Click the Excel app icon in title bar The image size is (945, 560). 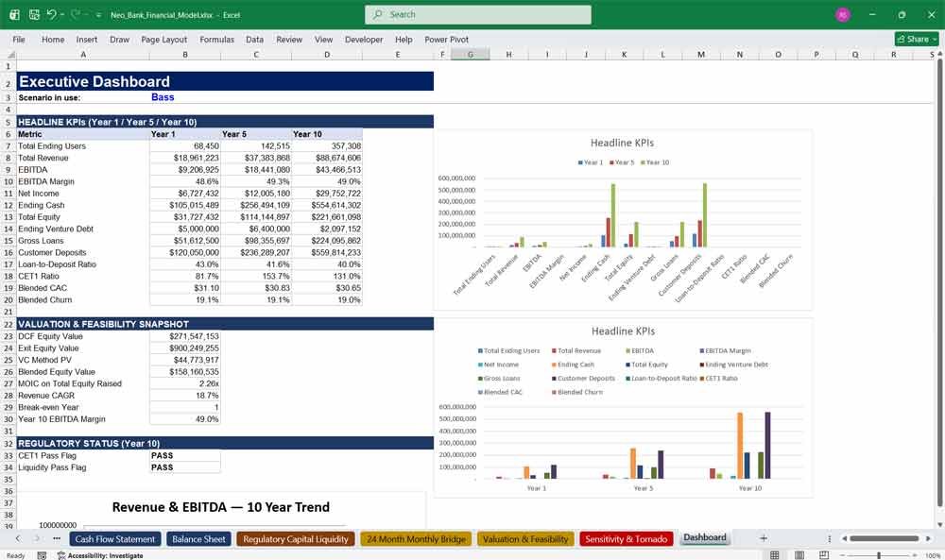click(x=14, y=14)
